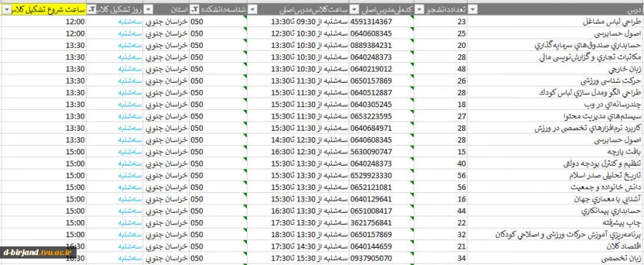Select national code cell 0640684971

tap(381, 129)
